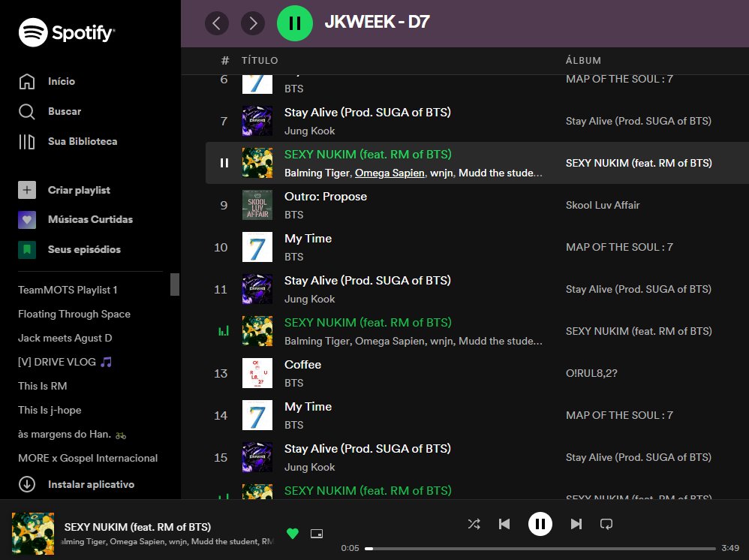Click MAP OF THE SOUL : 7 album, row 10
Image resolution: width=749 pixels, height=560 pixels.
[x=619, y=247]
